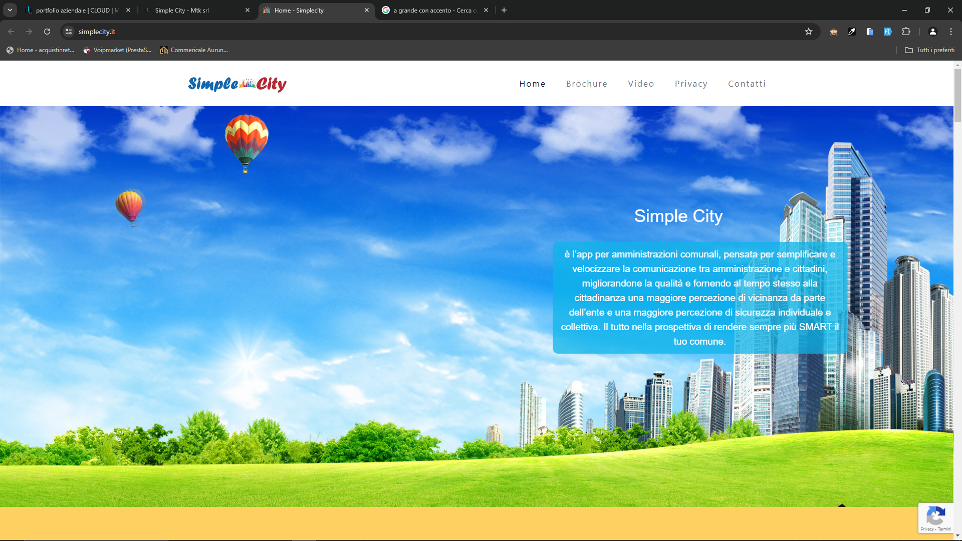Open the Chrome three-dot menu
962x541 pixels.
point(950,31)
